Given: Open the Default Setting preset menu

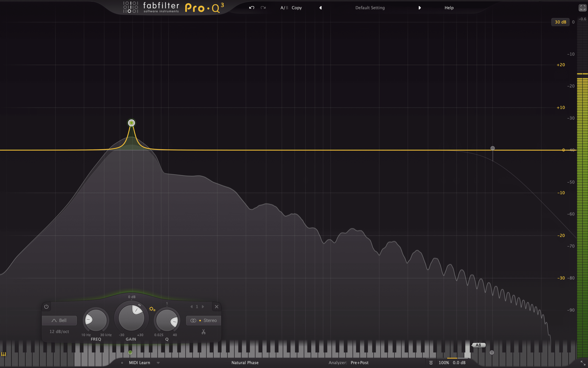Looking at the screenshot, I should (x=370, y=8).
